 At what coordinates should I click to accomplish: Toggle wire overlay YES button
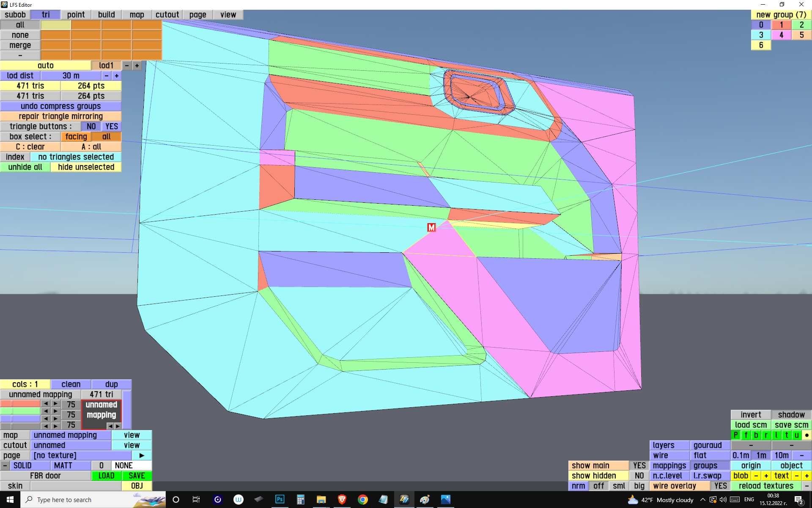pos(720,486)
